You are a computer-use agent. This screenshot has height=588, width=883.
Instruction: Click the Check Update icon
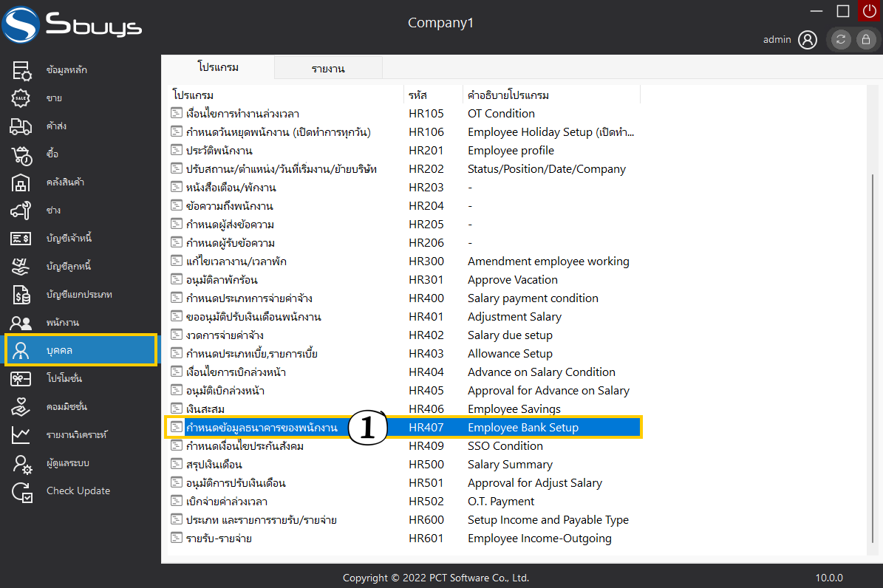point(21,491)
